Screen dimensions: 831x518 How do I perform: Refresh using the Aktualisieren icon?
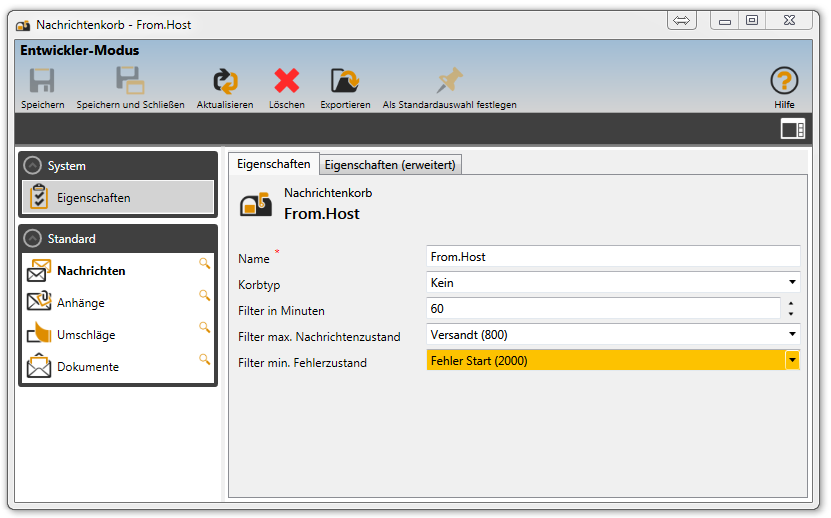coord(225,82)
